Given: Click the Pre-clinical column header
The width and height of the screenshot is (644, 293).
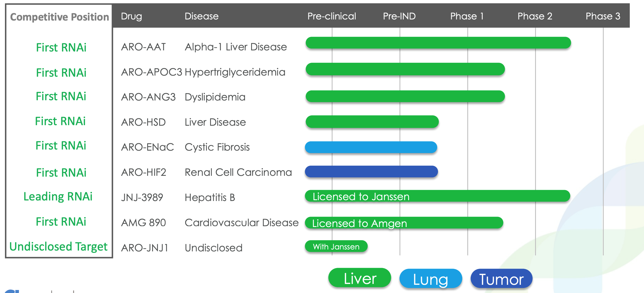Looking at the screenshot, I should [x=332, y=16].
